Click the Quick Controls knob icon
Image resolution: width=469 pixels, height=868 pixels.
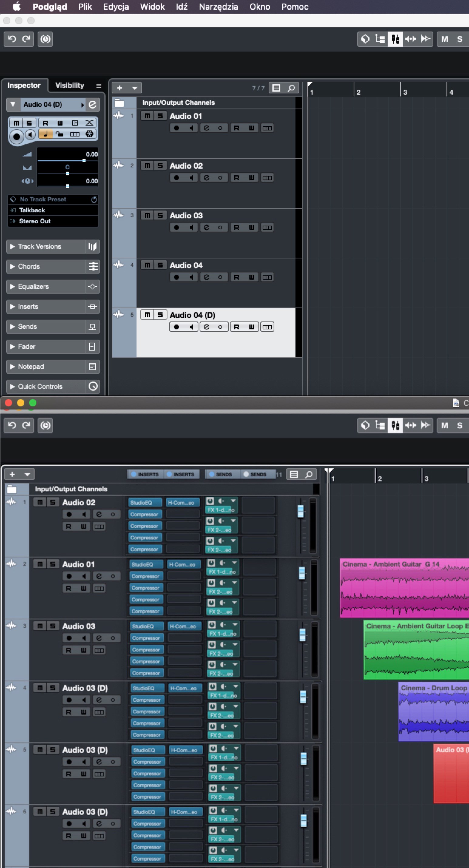(93, 386)
